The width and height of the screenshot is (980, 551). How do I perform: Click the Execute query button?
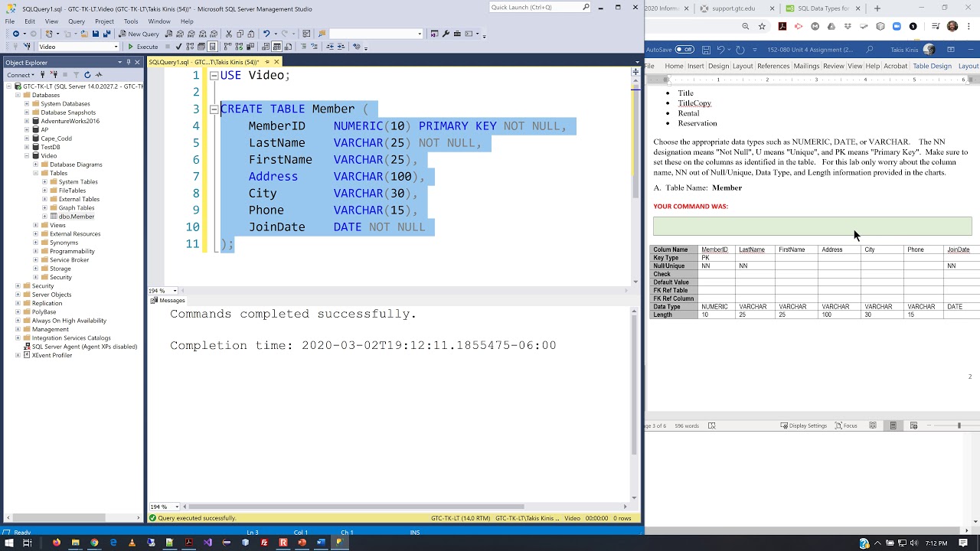[142, 47]
